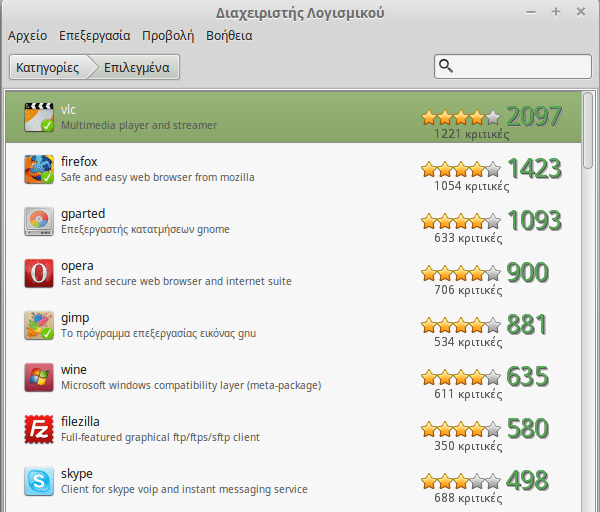This screenshot has width=600, height=512.
Task: Click 'Multimedia player and streamer' description
Action: click(x=139, y=126)
